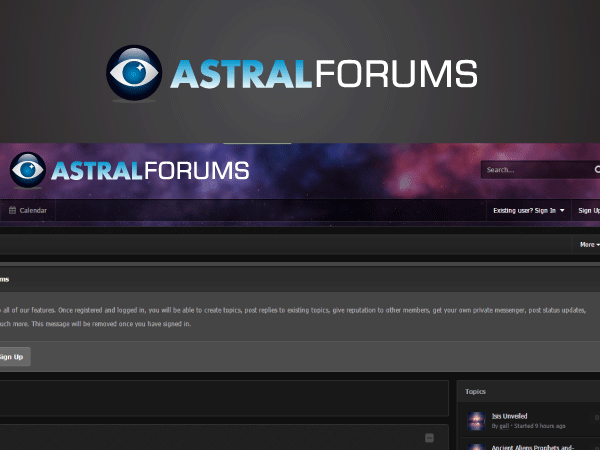The height and width of the screenshot is (450, 600).
Task: Click the large ASTRALFORUMS banner logo at top
Action: point(292,73)
